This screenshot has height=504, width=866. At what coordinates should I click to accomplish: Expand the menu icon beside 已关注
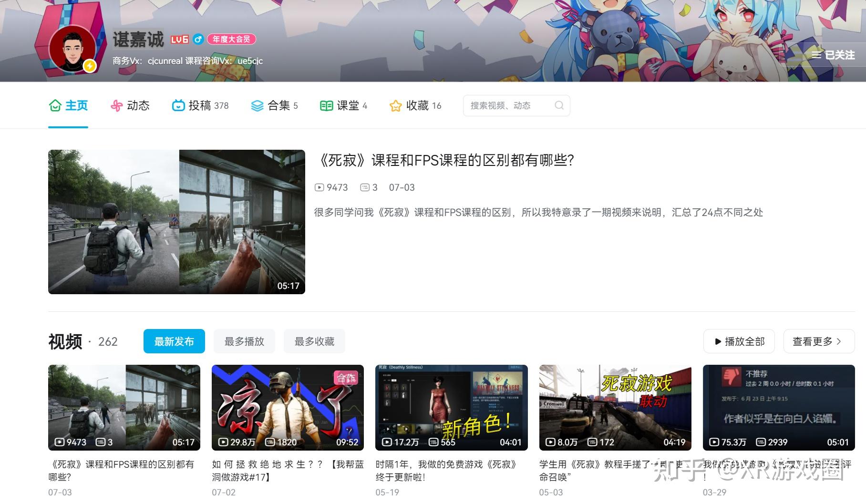tap(816, 55)
